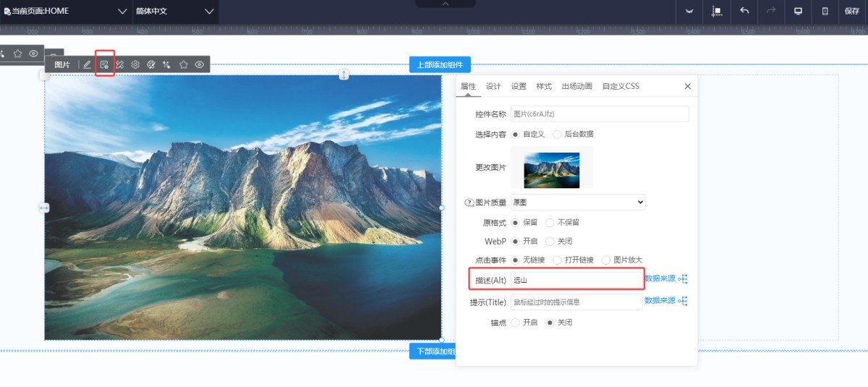Switch to mobile view icon
The image size is (868, 387).
(825, 11)
